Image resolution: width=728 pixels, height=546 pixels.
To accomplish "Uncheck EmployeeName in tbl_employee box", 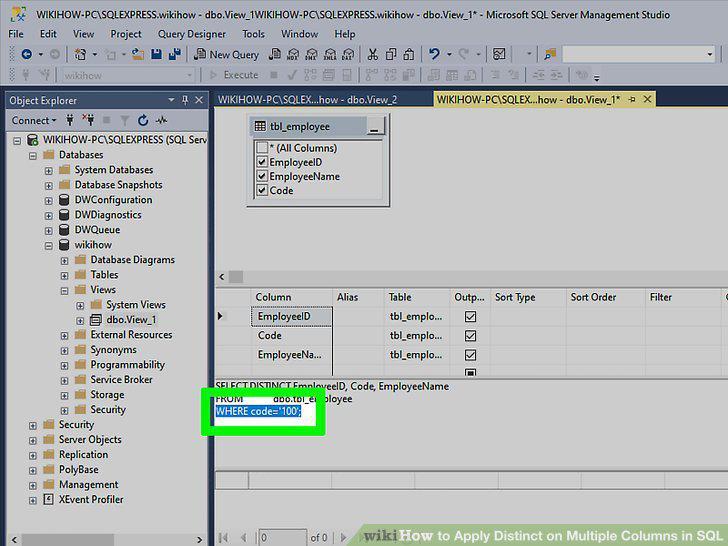I will tap(262, 176).
